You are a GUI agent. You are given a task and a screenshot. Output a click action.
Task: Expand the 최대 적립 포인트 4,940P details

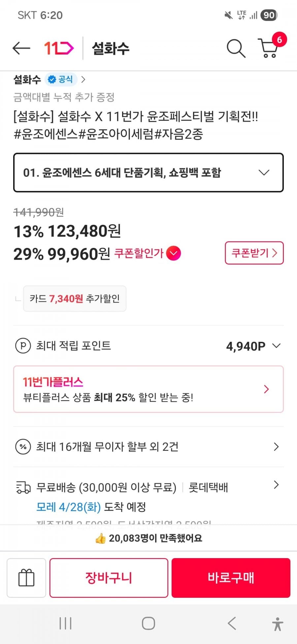pos(276,346)
